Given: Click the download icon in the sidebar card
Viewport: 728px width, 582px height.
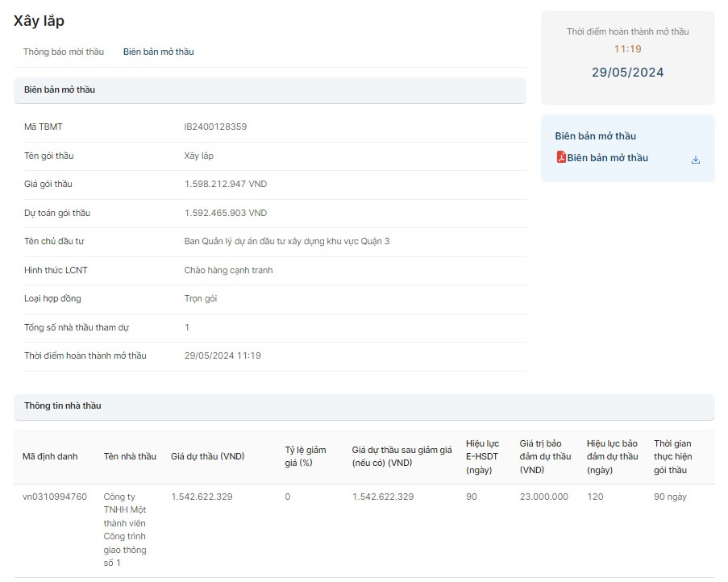Looking at the screenshot, I should pos(695,160).
